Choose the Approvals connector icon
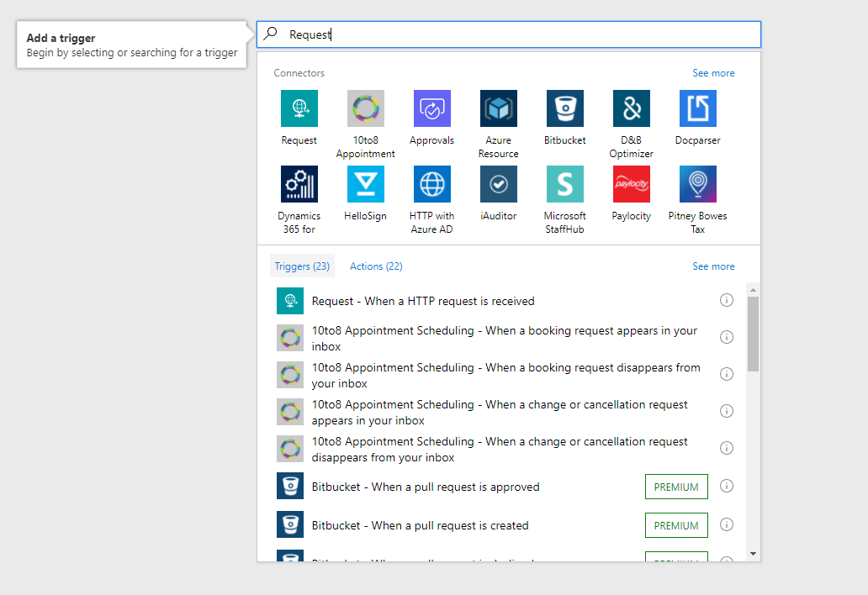868x595 pixels. pos(431,108)
